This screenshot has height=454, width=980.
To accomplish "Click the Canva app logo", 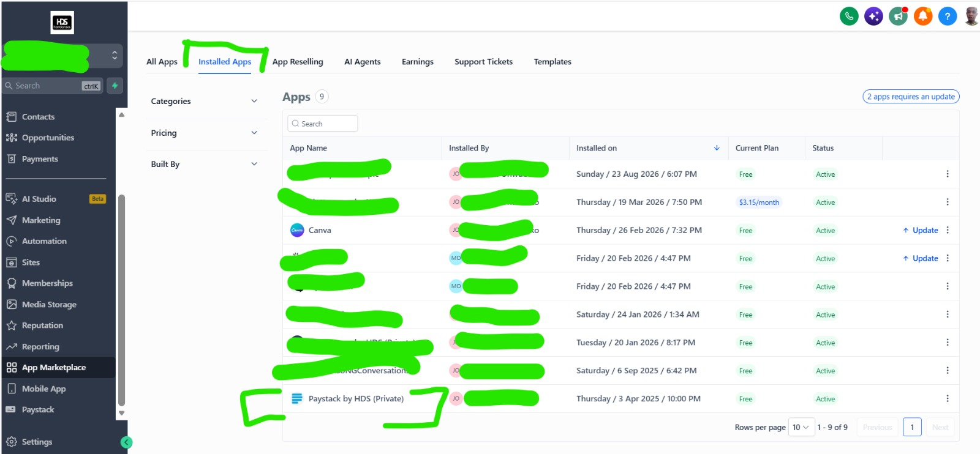I will (x=297, y=230).
